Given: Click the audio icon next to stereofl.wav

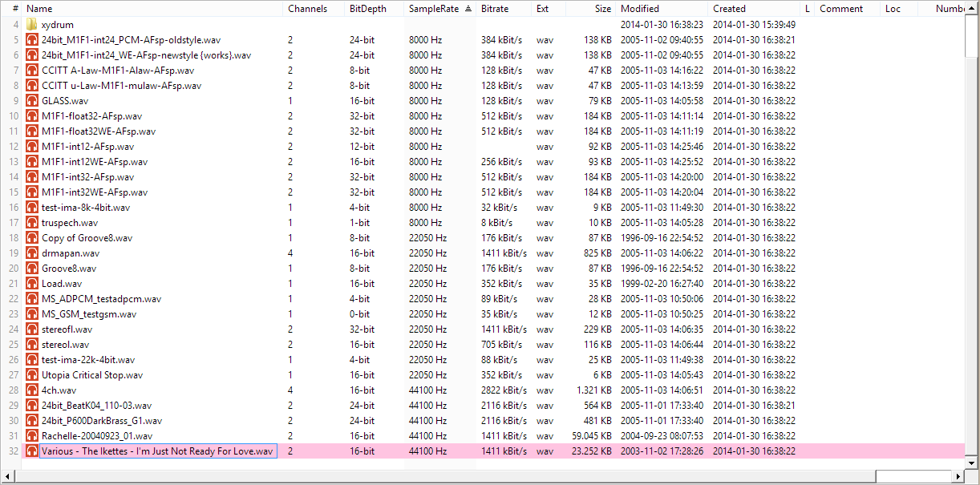Looking at the screenshot, I should coord(32,329).
